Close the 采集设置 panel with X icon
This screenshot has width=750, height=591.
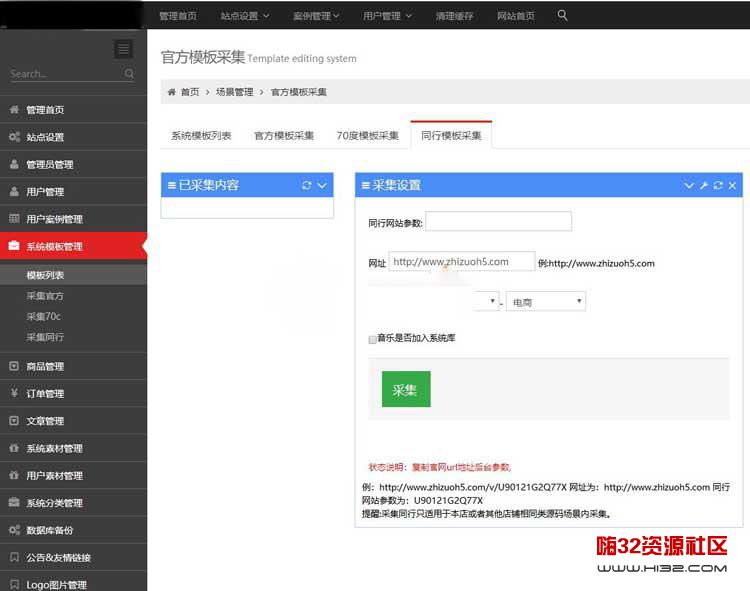click(732, 185)
